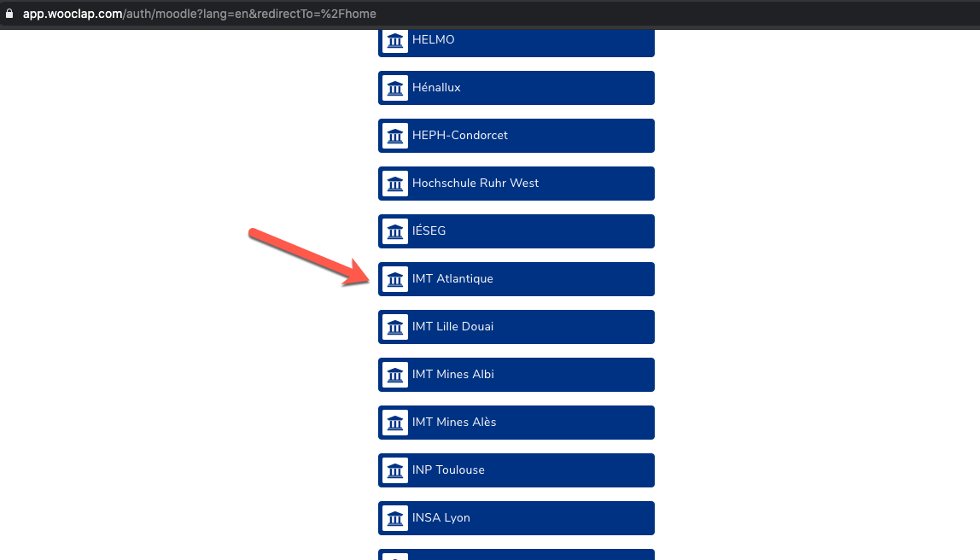Click the institution icon beside HEPH-Condorcet

pos(395,136)
